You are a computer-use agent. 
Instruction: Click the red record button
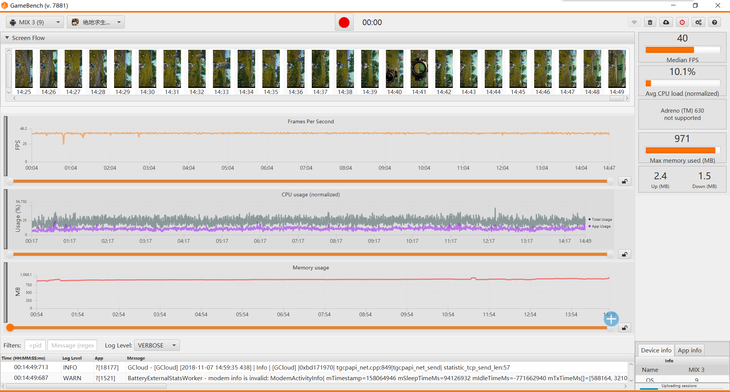pyautogui.click(x=344, y=22)
